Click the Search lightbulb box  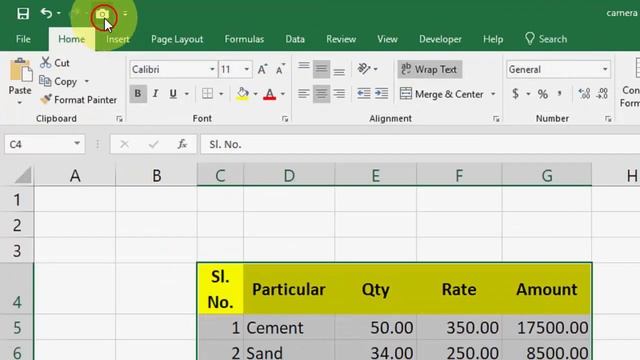546,39
